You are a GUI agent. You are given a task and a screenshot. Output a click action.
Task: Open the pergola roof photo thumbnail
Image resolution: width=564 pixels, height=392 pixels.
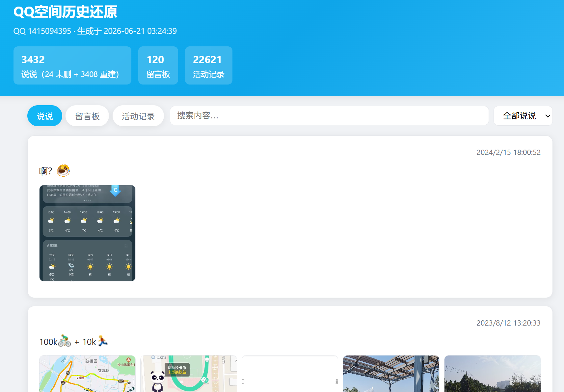[x=391, y=374]
